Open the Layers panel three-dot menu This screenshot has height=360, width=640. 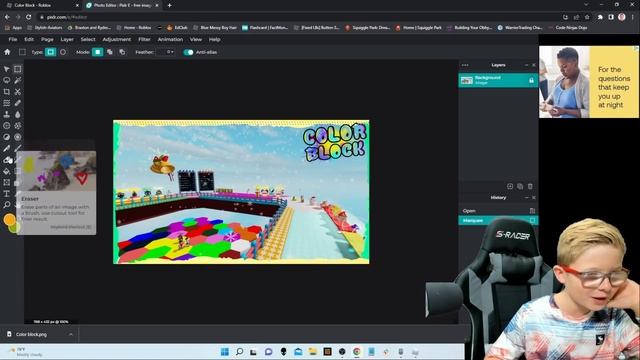point(465,65)
